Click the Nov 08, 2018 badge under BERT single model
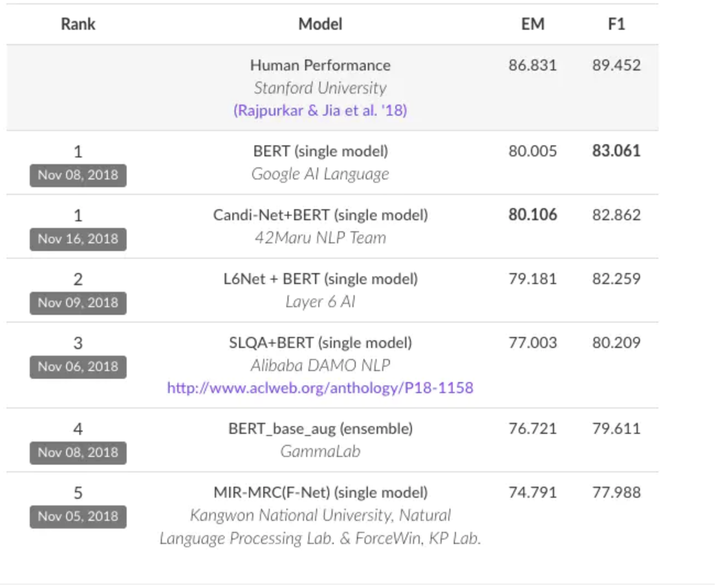 (x=78, y=176)
